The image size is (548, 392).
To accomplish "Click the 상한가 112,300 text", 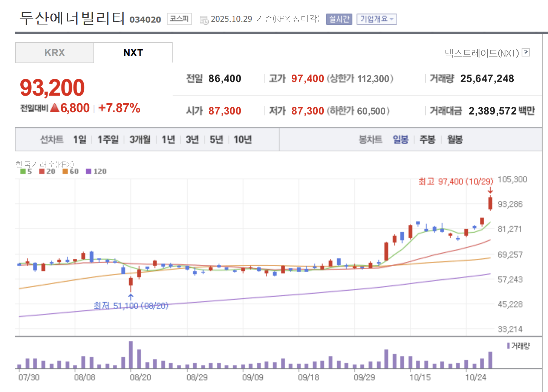I will click(360, 78).
